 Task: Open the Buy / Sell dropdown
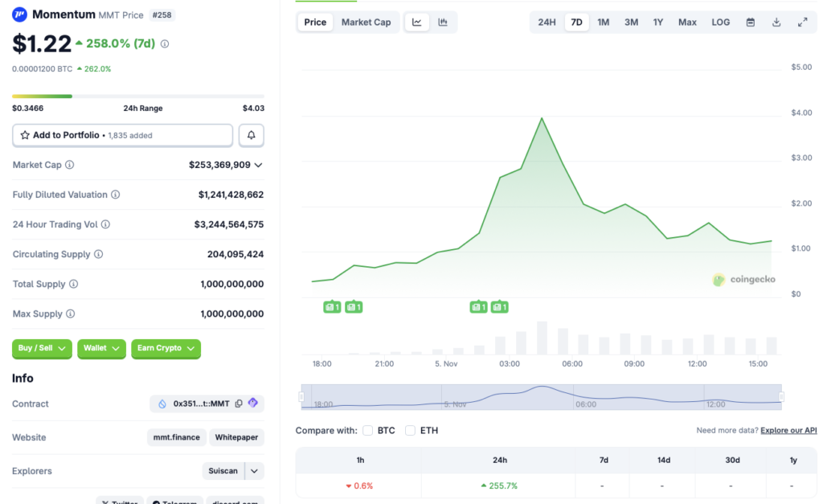42,349
